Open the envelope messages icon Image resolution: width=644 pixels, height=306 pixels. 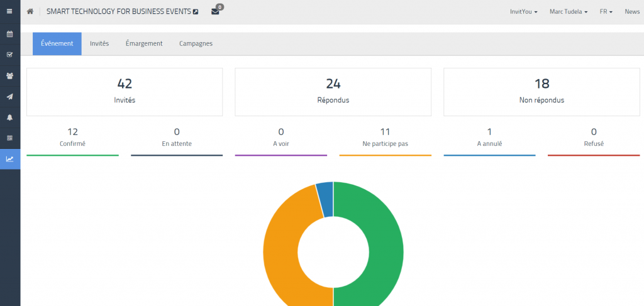tap(215, 11)
